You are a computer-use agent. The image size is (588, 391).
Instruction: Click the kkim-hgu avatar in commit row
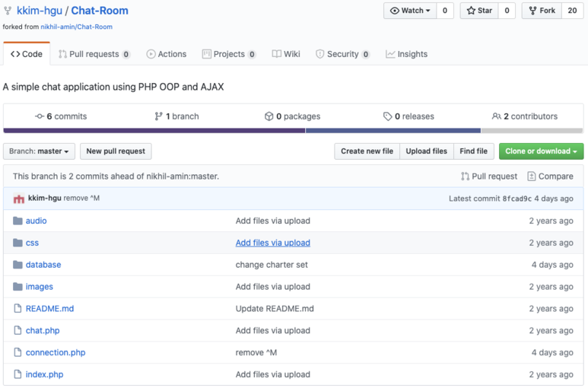[x=19, y=199]
